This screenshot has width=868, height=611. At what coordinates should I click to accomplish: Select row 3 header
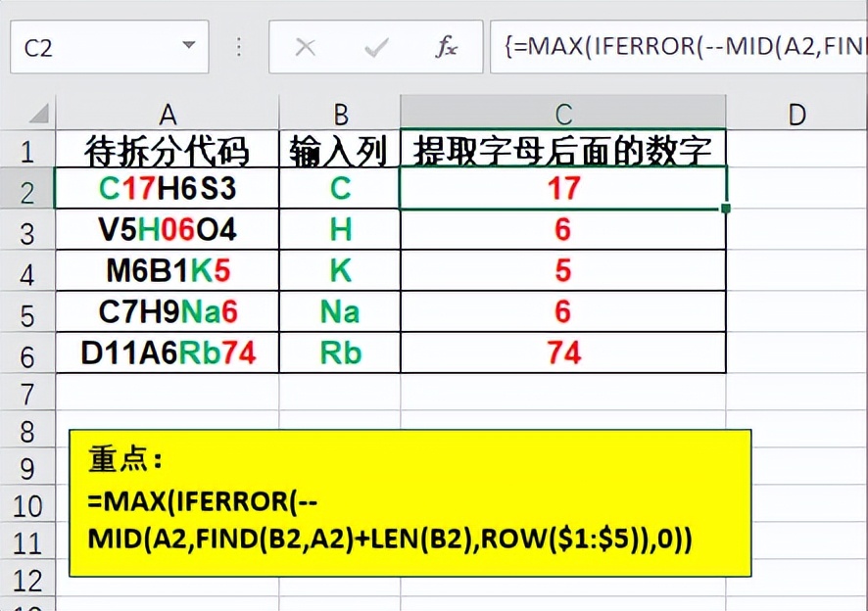pyautogui.click(x=27, y=230)
